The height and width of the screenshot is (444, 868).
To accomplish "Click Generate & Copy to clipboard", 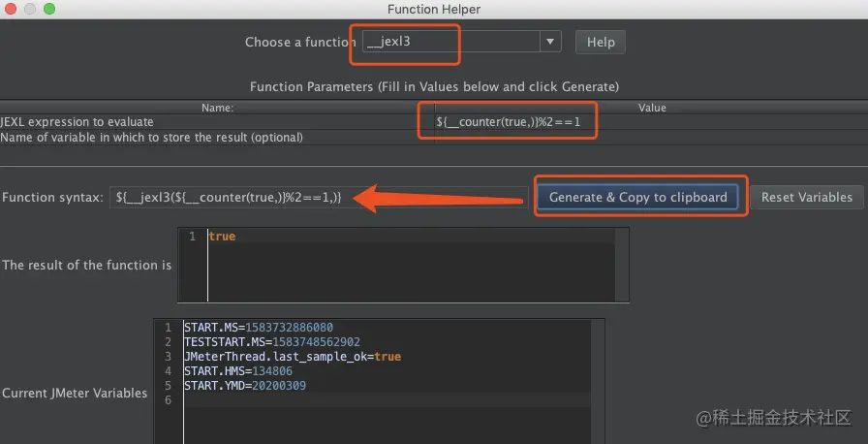I will (637, 197).
